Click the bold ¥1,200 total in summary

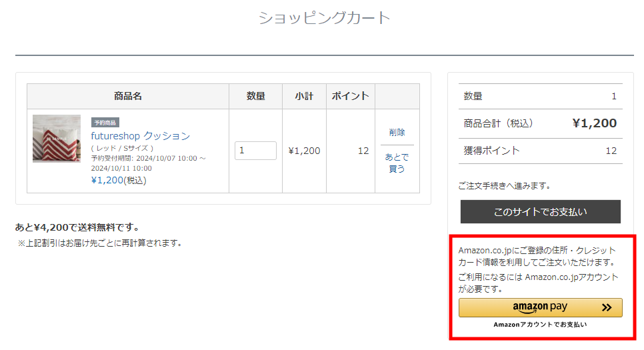coord(594,123)
